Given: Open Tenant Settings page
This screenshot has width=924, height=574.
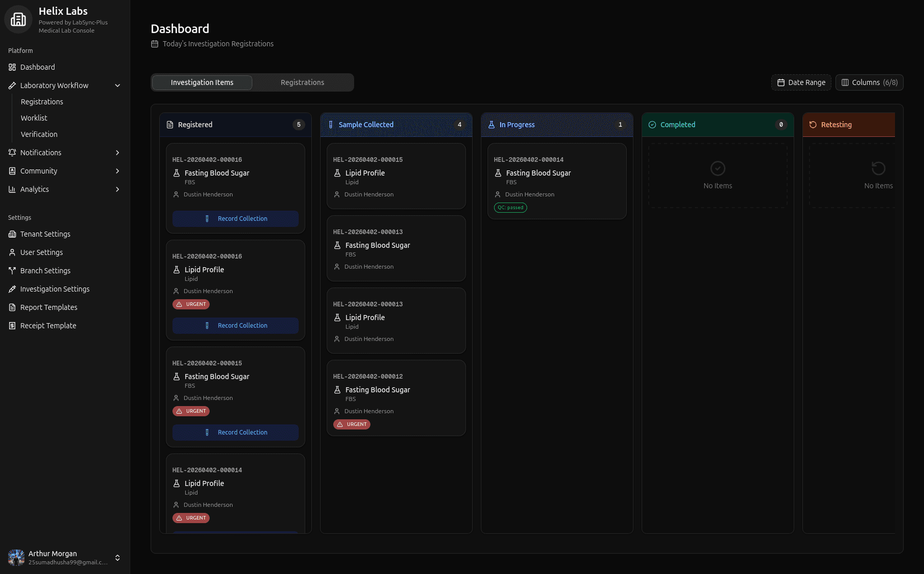Looking at the screenshot, I should (x=65, y=234).
